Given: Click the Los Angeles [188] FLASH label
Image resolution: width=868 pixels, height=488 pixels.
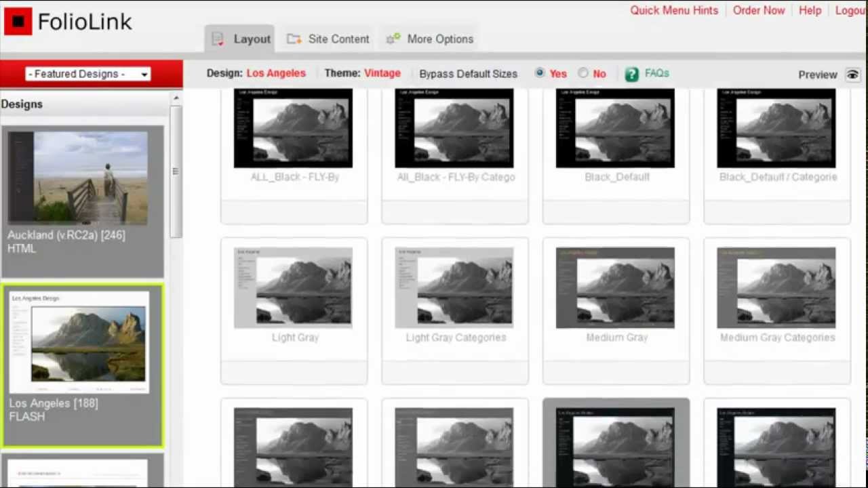Looking at the screenshot, I should [x=54, y=410].
